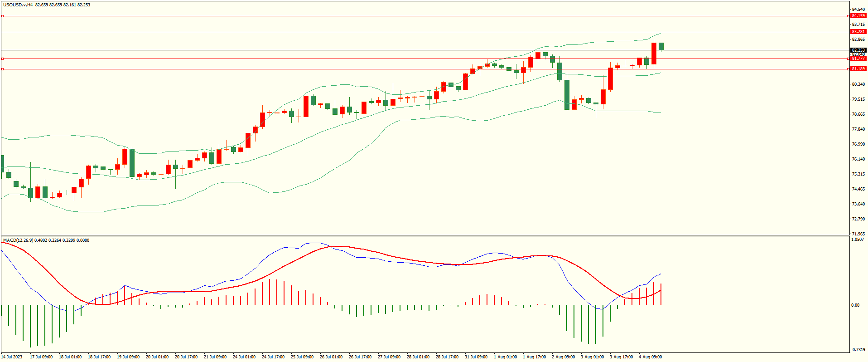Screen dimensions: 868x362
Task: Click the red 81.777 price level tag
Action: 858,59
